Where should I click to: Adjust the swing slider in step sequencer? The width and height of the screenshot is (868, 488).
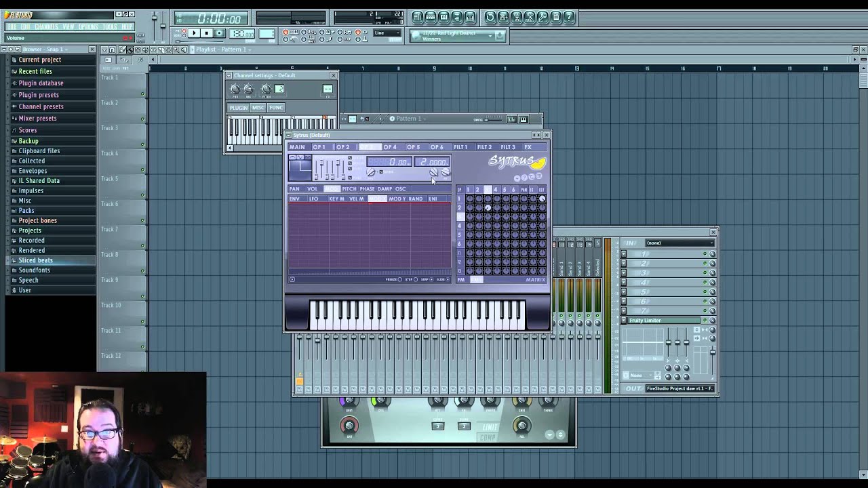(x=494, y=120)
